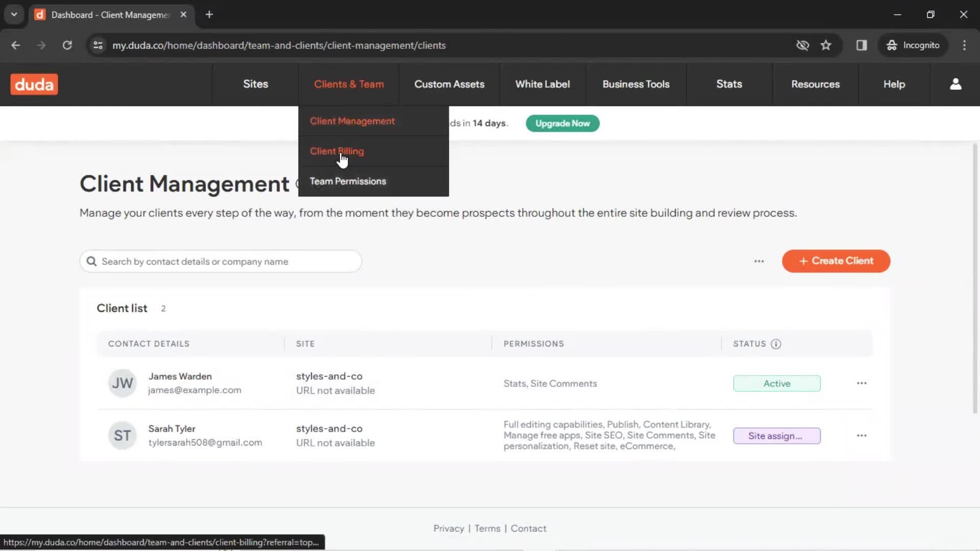This screenshot has height=551, width=980.
Task: Open the Sites menu
Action: click(256, 84)
